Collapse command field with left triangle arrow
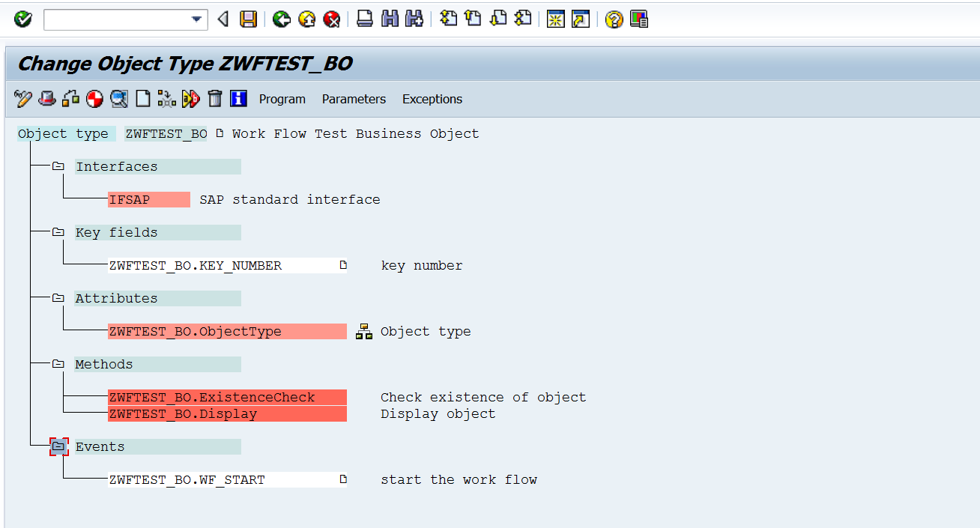 click(223, 19)
